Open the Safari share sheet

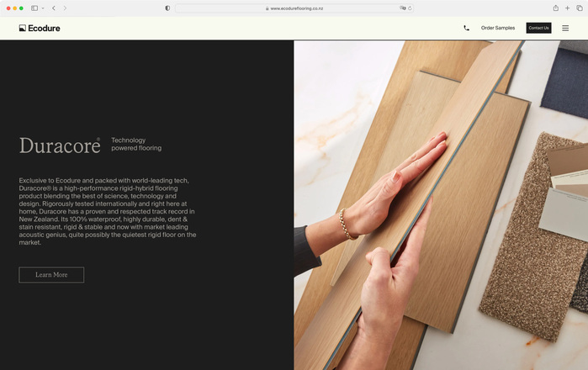(555, 8)
